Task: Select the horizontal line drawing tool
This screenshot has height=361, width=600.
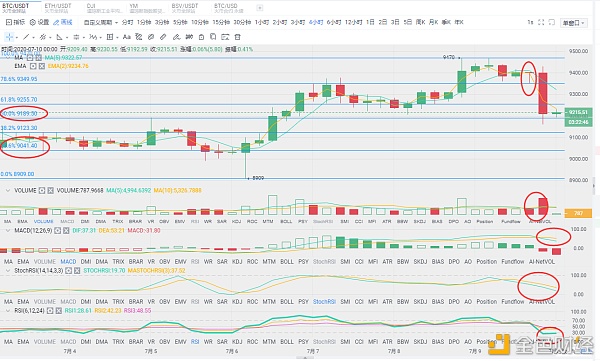Action: click(76, 37)
